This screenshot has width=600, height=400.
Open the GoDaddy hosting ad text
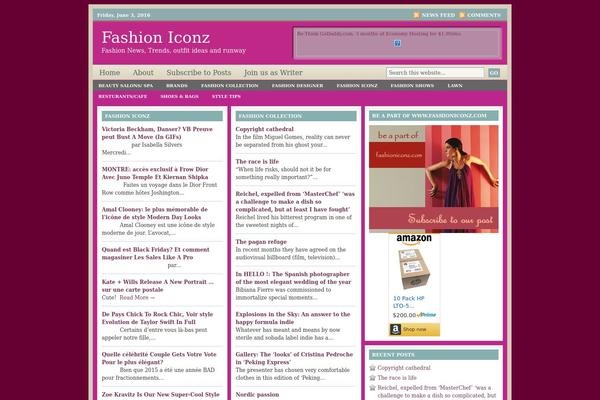click(379, 34)
